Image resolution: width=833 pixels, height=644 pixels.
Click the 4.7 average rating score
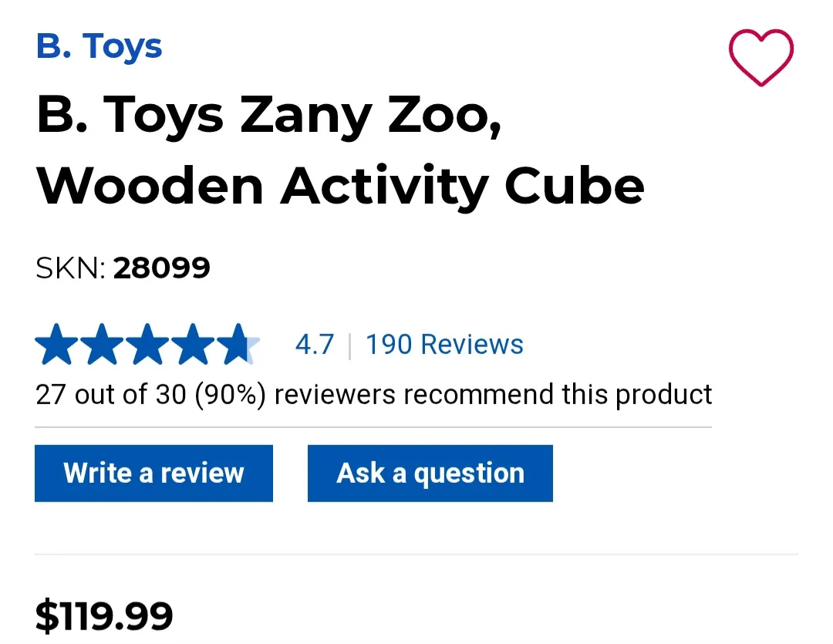pos(315,344)
